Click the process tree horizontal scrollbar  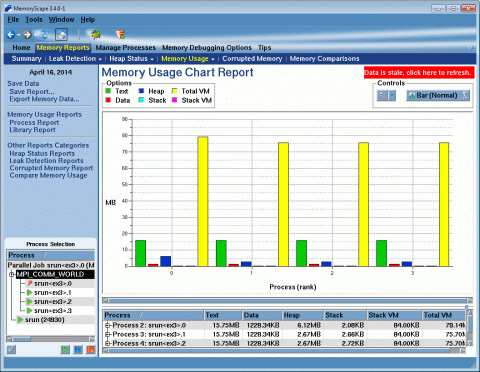tap(50, 339)
